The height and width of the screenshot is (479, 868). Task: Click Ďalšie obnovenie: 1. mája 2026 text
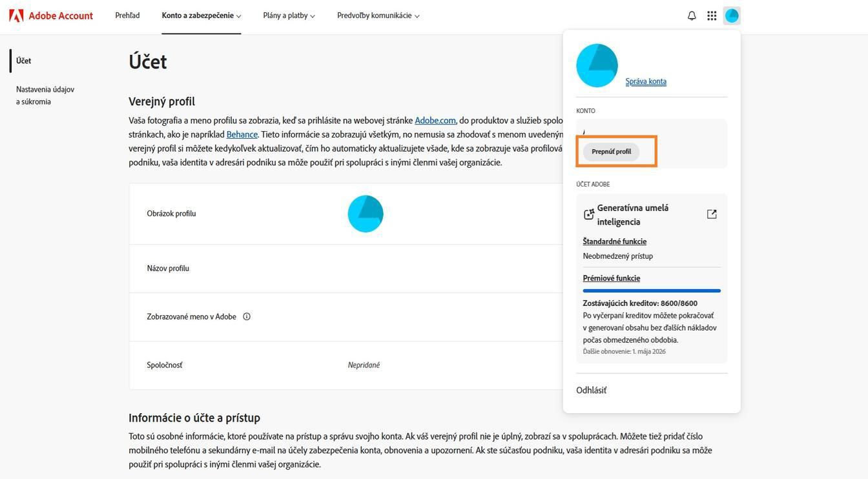coord(624,352)
